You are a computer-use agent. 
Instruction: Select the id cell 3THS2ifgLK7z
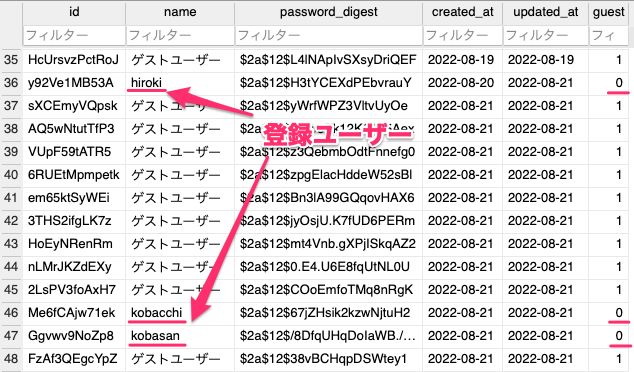tap(74, 221)
